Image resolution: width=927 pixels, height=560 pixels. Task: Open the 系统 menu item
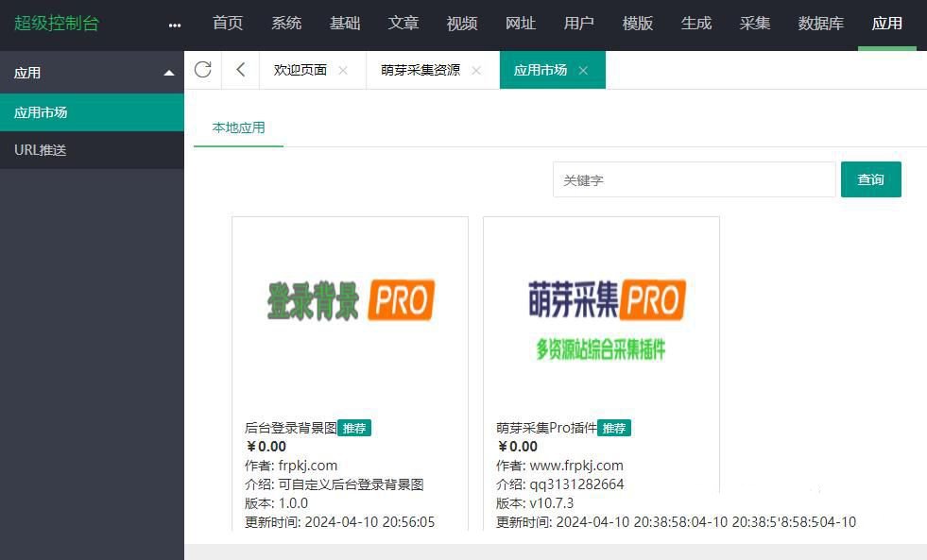click(286, 24)
